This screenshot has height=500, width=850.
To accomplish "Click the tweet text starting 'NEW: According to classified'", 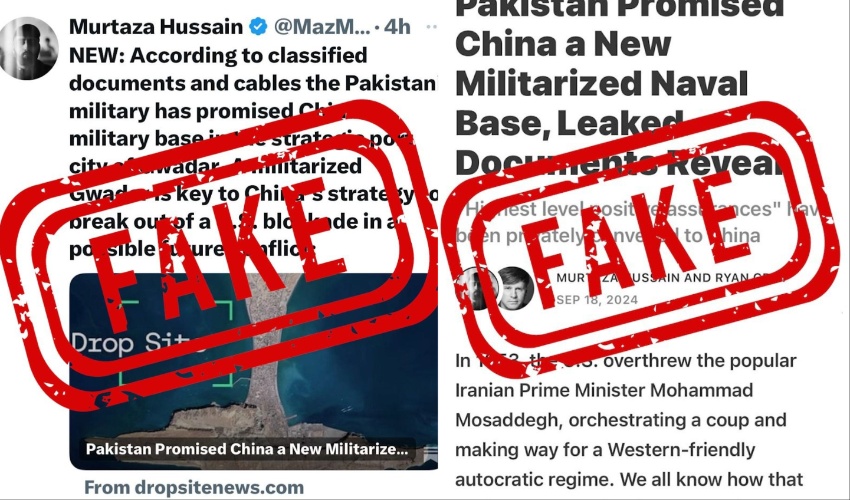I will click(254, 152).
